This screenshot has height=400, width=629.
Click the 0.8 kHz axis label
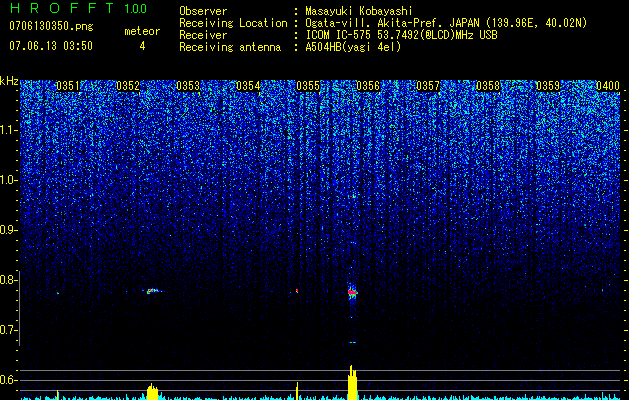coord(9,280)
